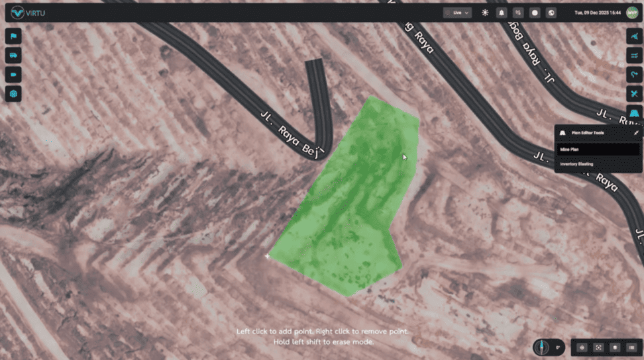Toggle the sun brightness icon
Screen dimensions: 644x360
tap(485, 13)
